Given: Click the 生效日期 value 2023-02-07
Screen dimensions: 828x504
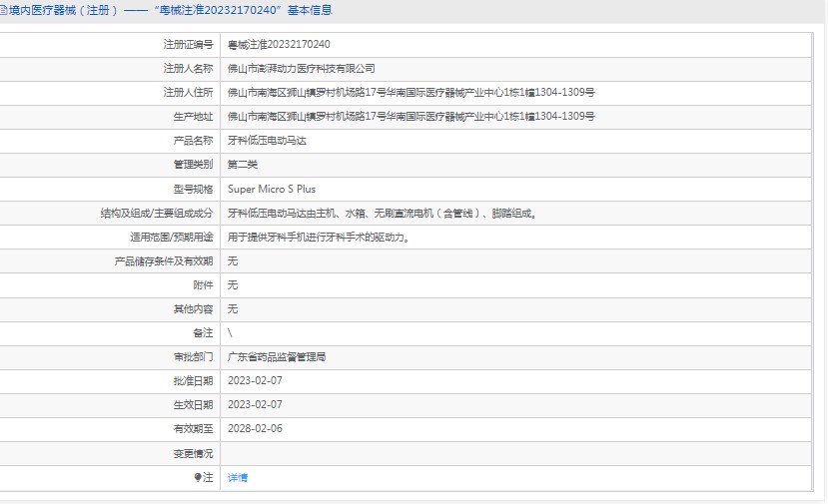Looking at the screenshot, I should pyautogui.click(x=255, y=405).
